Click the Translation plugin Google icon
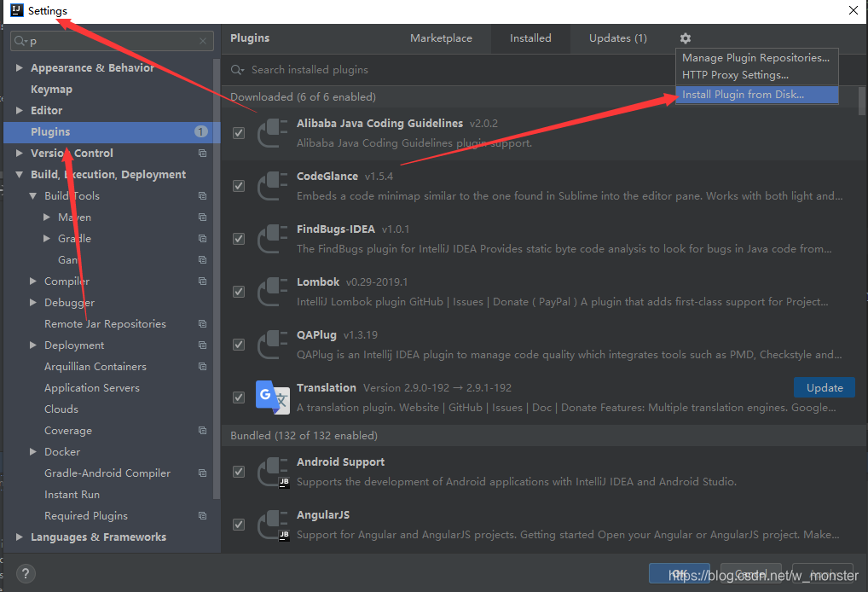The width and height of the screenshot is (868, 592). point(272,397)
